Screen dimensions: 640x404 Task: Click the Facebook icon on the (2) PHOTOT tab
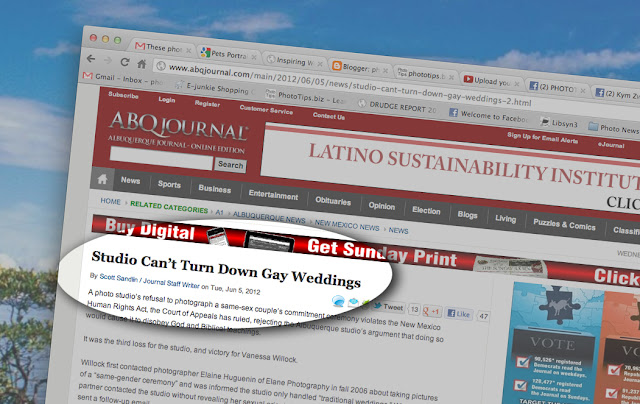[x=533, y=86]
